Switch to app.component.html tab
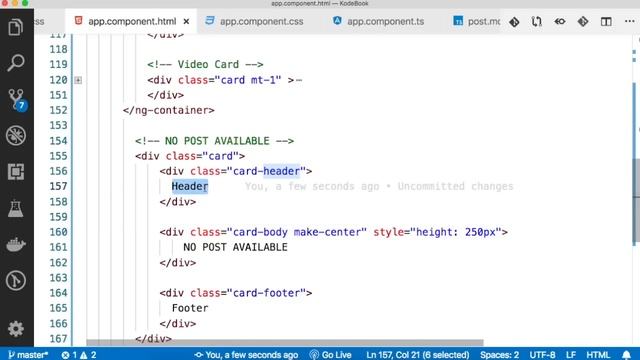The height and width of the screenshot is (360, 640). (131, 21)
